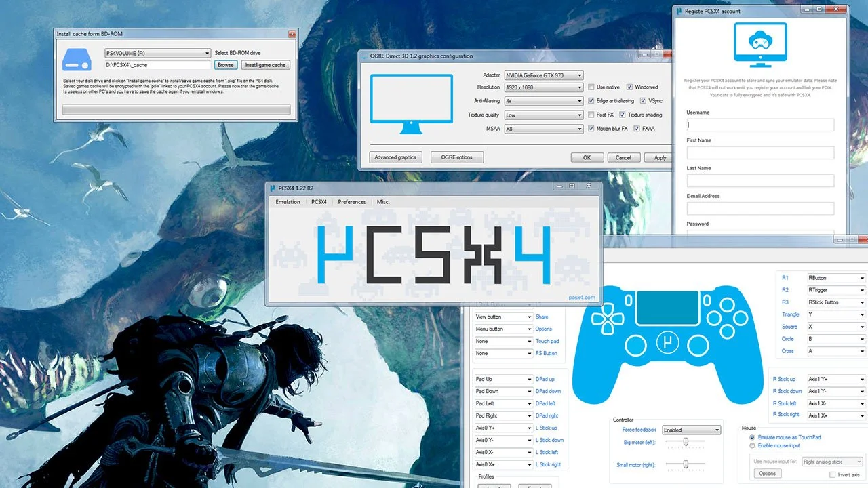Open the Force feedback dropdown
Screen dimensions: 868x488
pos(691,430)
